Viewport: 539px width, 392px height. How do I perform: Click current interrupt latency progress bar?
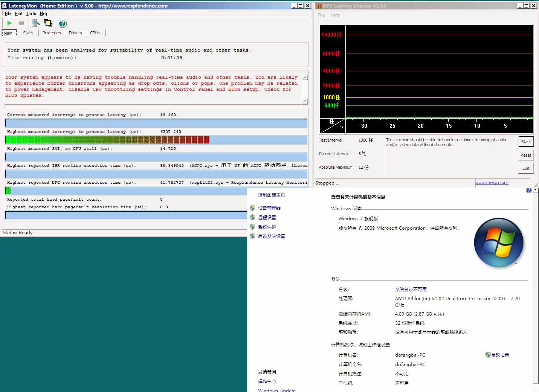[156, 123]
